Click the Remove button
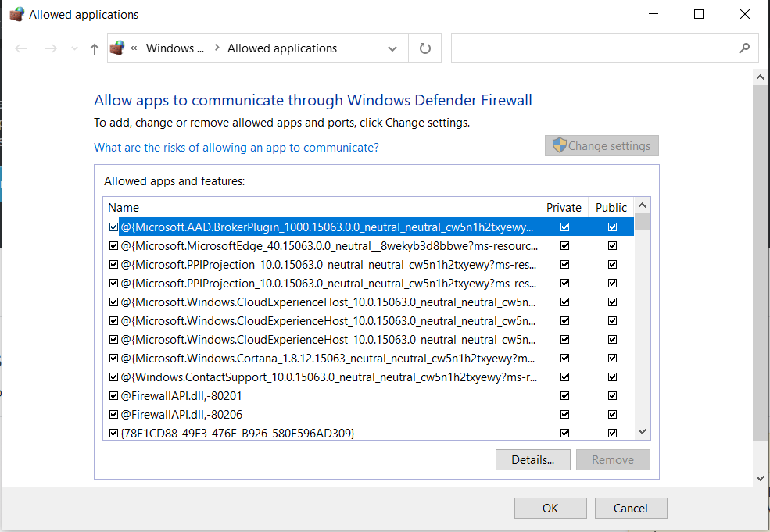The width and height of the screenshot is (770, 532). (x=613, y=460)
